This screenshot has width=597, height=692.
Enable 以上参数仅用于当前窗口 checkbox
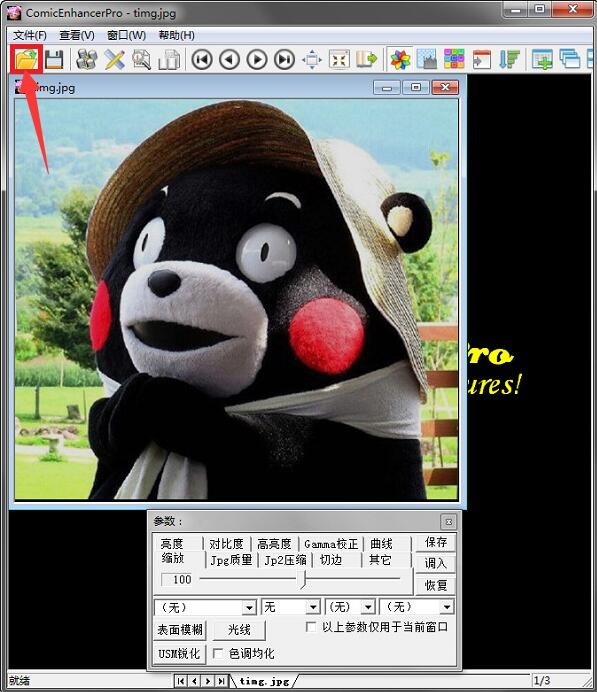(x=311, y=627)
